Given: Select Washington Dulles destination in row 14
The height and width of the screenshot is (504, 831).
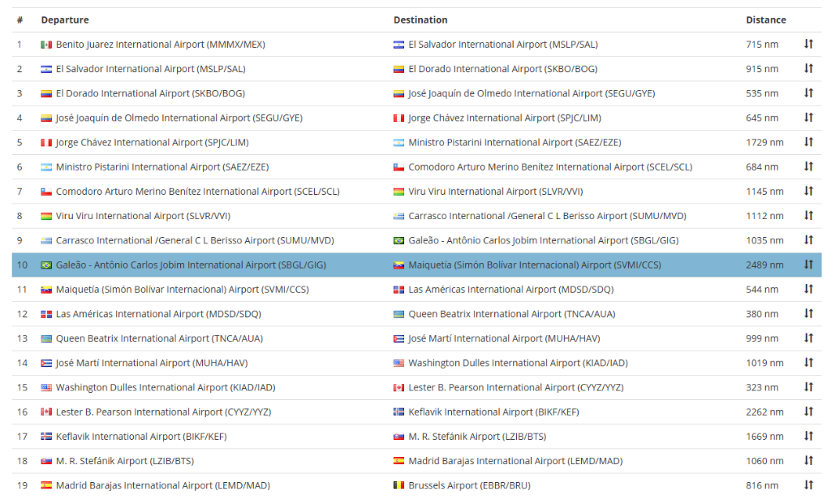Looking at the screenshot, I should click(x=518, y=363).
